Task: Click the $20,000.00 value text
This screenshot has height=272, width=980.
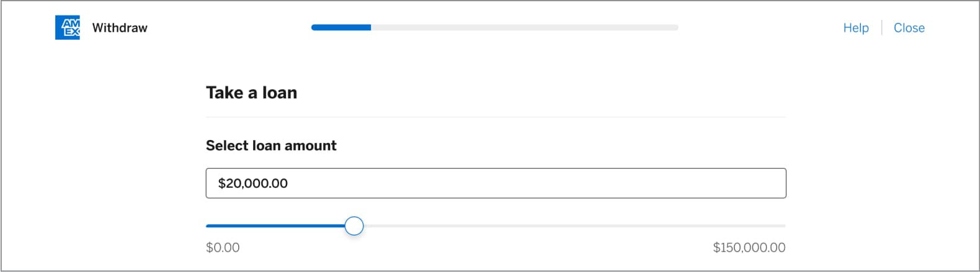Action: pyautogui.click(x=253, y=183)
